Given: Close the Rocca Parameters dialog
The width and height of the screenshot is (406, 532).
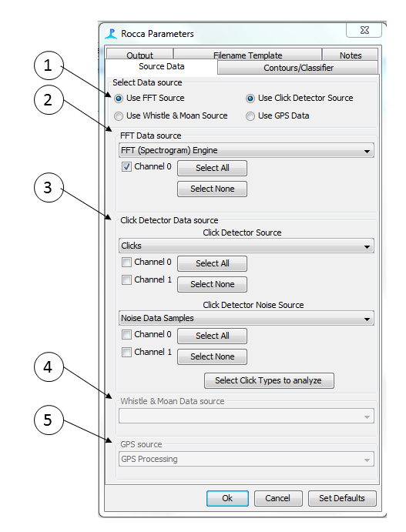Looking at the screenshot, I should [x=364, y=30].
